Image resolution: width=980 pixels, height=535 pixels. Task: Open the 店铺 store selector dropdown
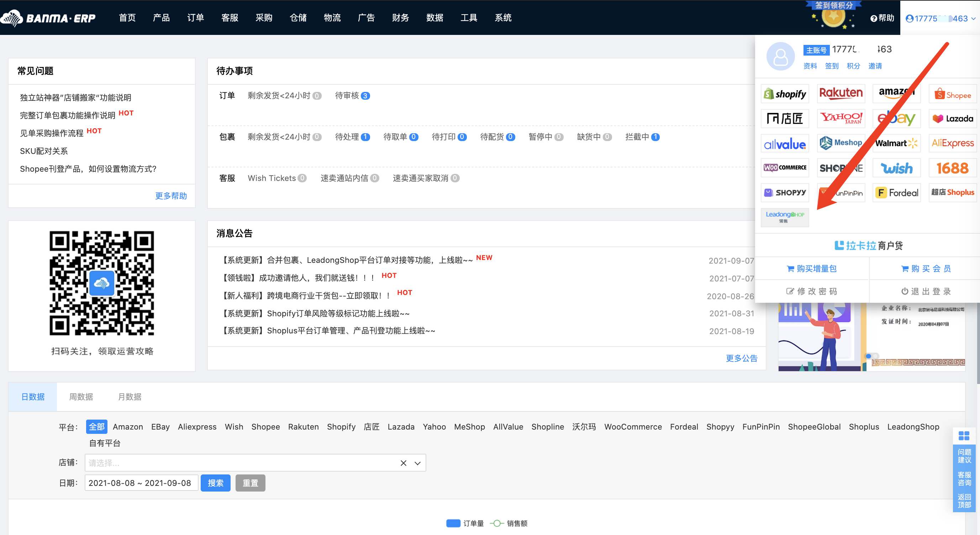[417, 463]
